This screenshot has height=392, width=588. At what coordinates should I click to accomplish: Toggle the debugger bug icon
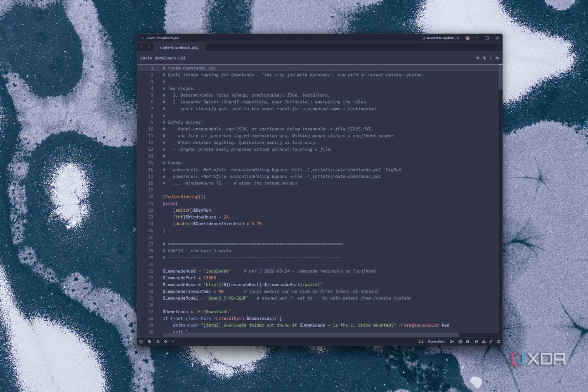pos(468,341)
